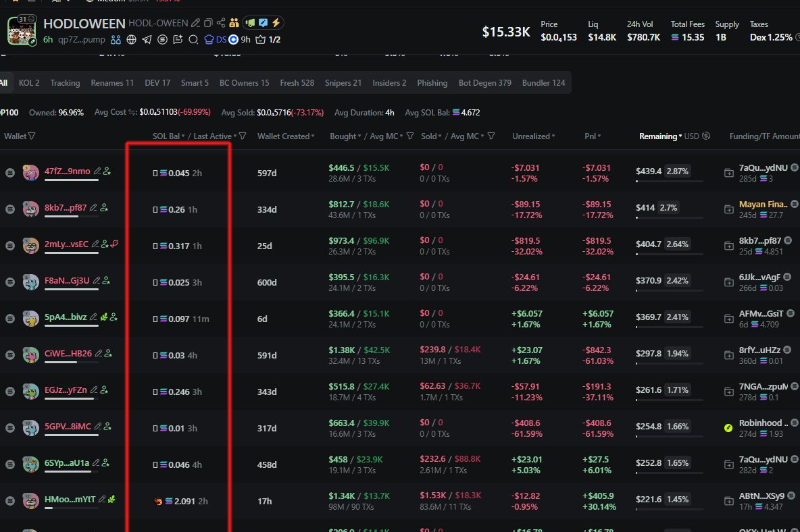Image resolution: width=800 pixels, height=532 pixels.
Task: Click the Wallet column filter funnel
Action: pos(32,136)
